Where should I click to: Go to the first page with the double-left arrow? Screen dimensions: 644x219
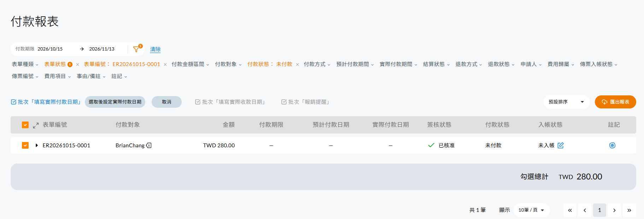[x=570, y=210]
